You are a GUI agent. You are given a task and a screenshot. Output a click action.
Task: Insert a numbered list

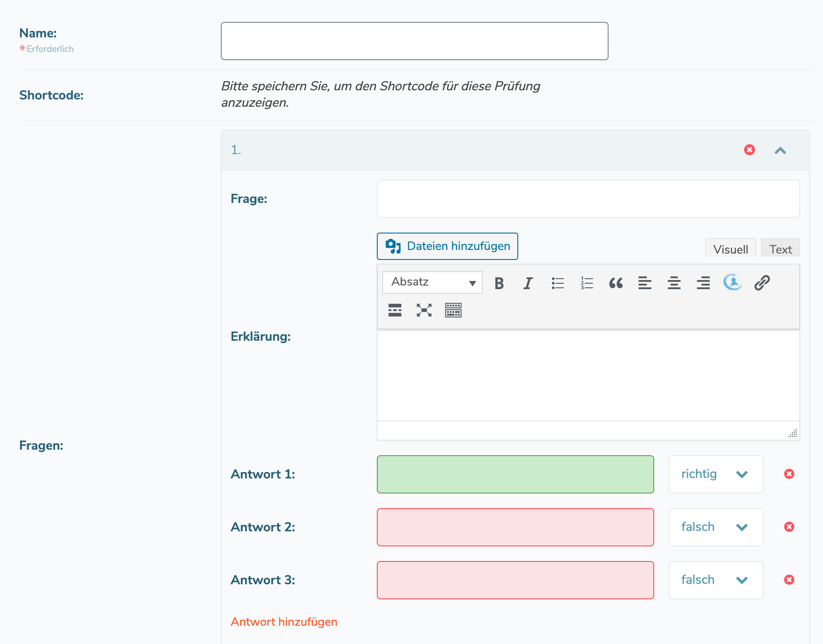[587, 283]
